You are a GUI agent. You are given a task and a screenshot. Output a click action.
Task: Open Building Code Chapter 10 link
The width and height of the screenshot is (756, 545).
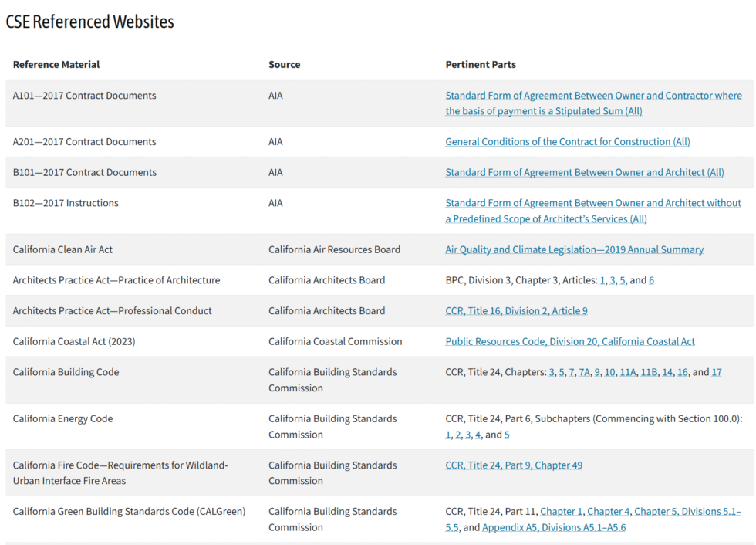[609, 372]
